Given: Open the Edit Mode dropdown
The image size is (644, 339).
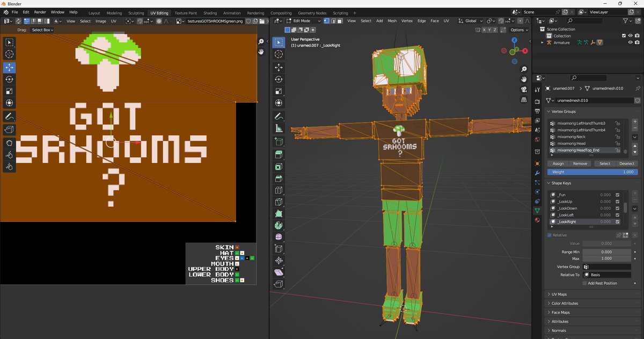Looking at the screenshot, I should click(303, 21).
